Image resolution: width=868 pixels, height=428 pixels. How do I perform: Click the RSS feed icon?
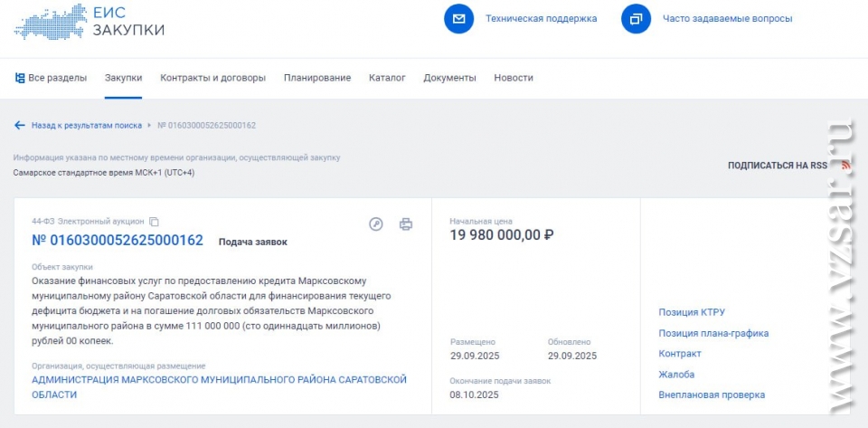[x=845, y=166]
